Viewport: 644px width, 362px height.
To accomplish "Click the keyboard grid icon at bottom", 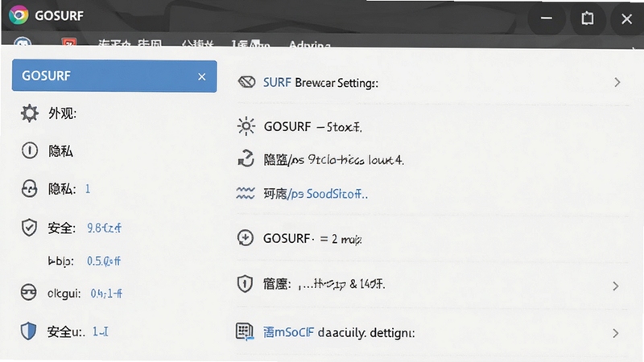I will [245, 331].
